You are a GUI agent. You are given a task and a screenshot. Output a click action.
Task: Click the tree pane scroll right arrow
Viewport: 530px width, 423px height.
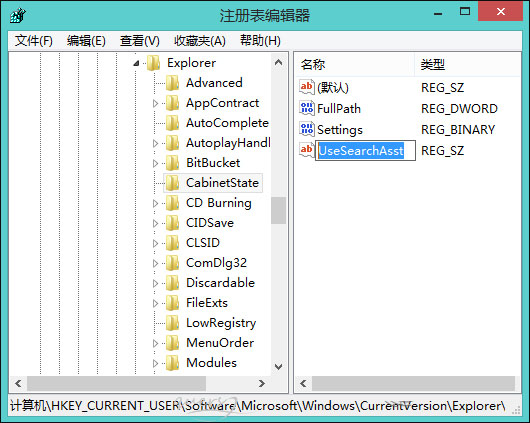[262, 383]
